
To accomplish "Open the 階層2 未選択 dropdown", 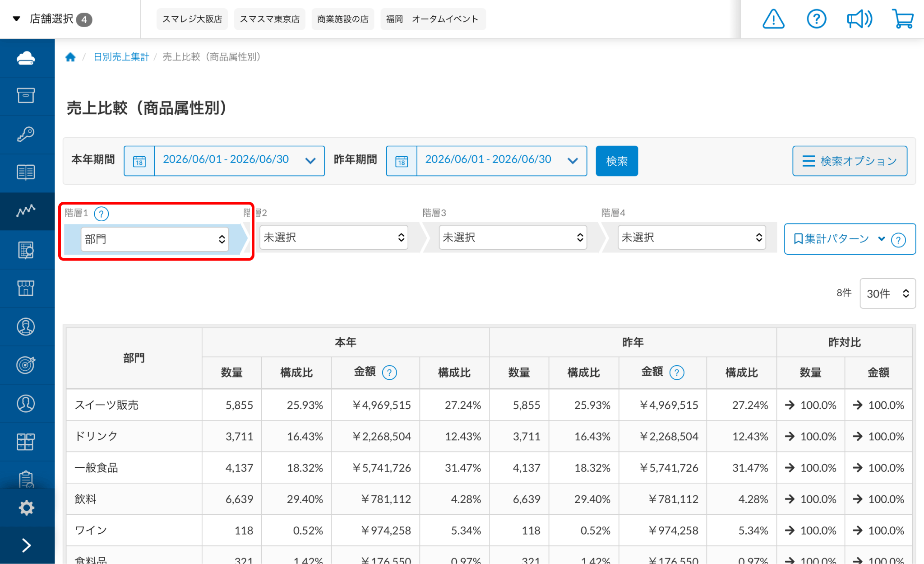I will pos(334,238).
